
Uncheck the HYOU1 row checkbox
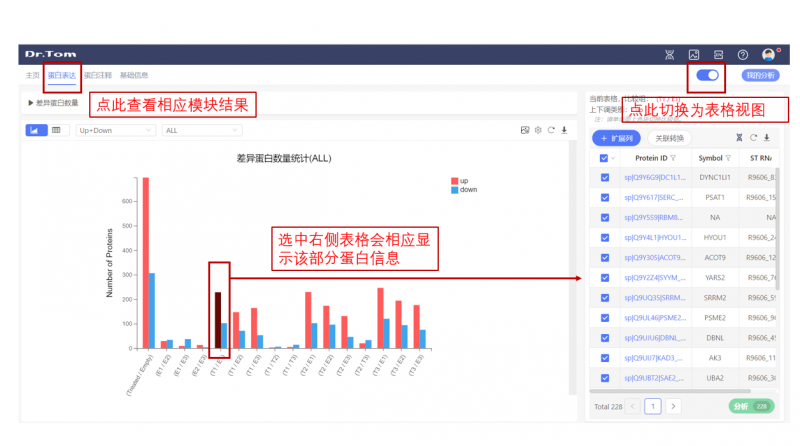[x=604, y=237]
